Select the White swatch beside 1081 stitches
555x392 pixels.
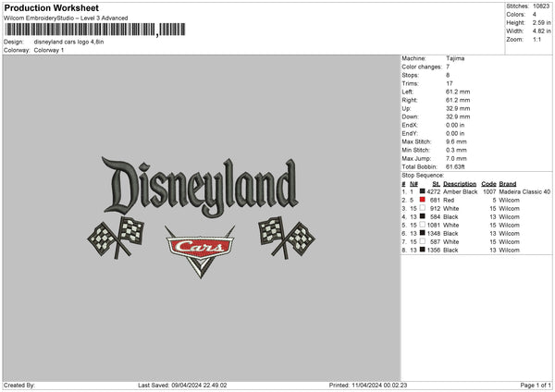click(423, 225)
